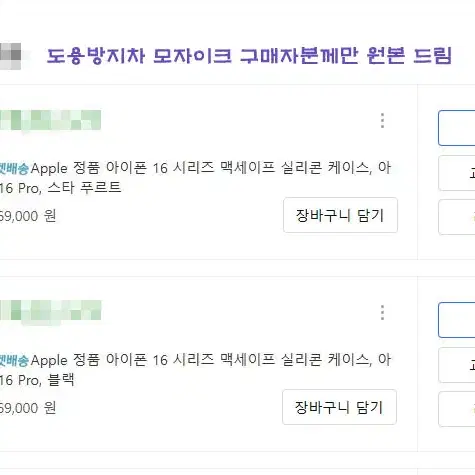The height and width of the screenshot is (475, 475).
Task: Click star review button beside 블랙 order
Action: [457, 409]
